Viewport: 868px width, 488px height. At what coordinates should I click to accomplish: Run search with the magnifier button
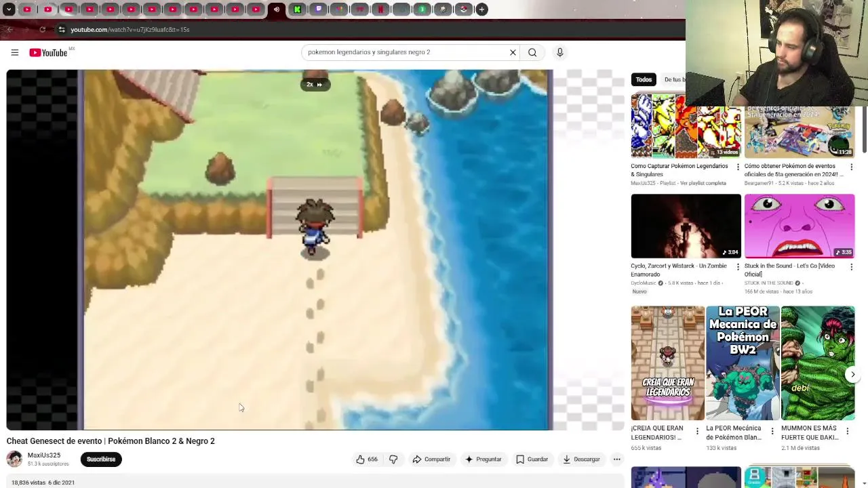[x=532, y=52]
